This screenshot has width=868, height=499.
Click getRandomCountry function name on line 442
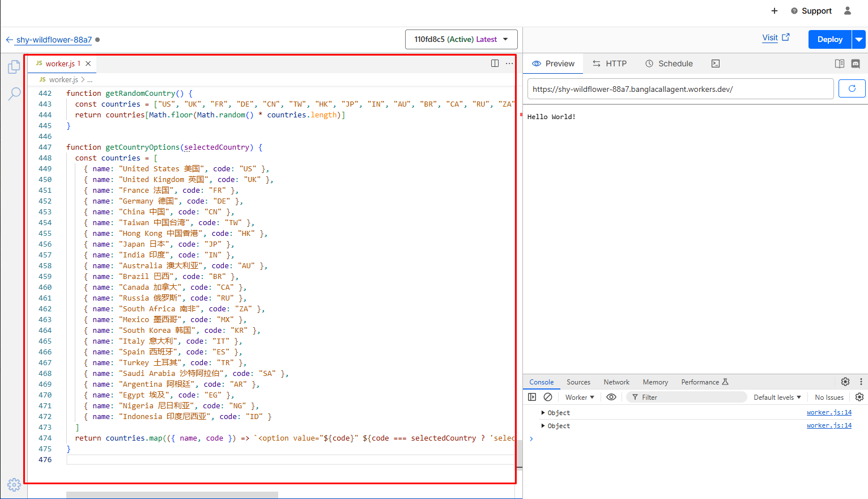pos(141,94)
